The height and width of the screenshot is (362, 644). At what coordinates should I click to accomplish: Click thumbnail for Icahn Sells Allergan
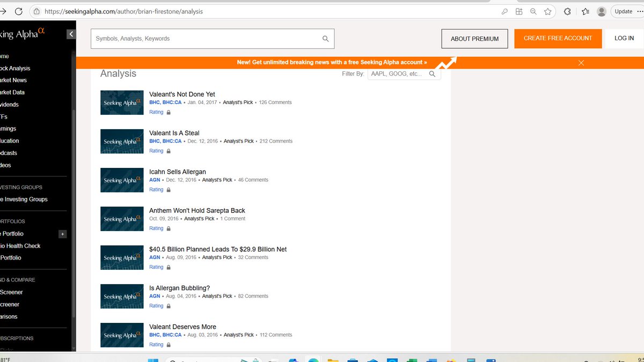[122, 180]
